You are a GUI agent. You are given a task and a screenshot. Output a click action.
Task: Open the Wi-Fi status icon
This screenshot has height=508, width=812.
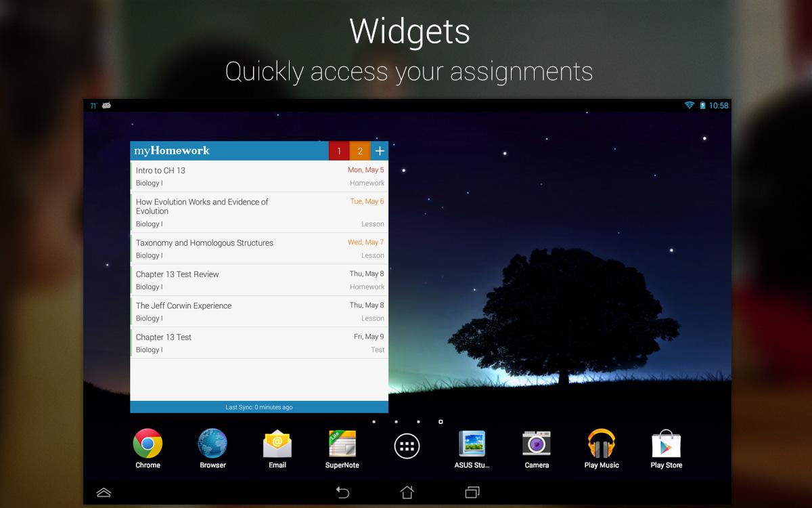click(x=690, y=105)
